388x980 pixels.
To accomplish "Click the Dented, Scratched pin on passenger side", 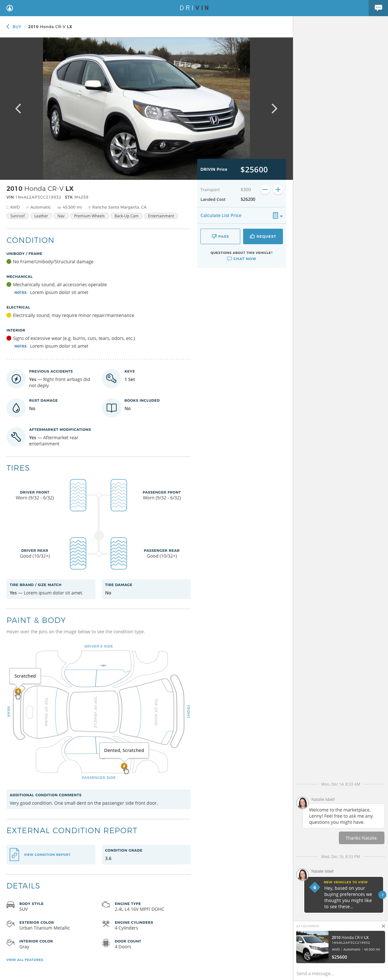I will pos(124,766).
